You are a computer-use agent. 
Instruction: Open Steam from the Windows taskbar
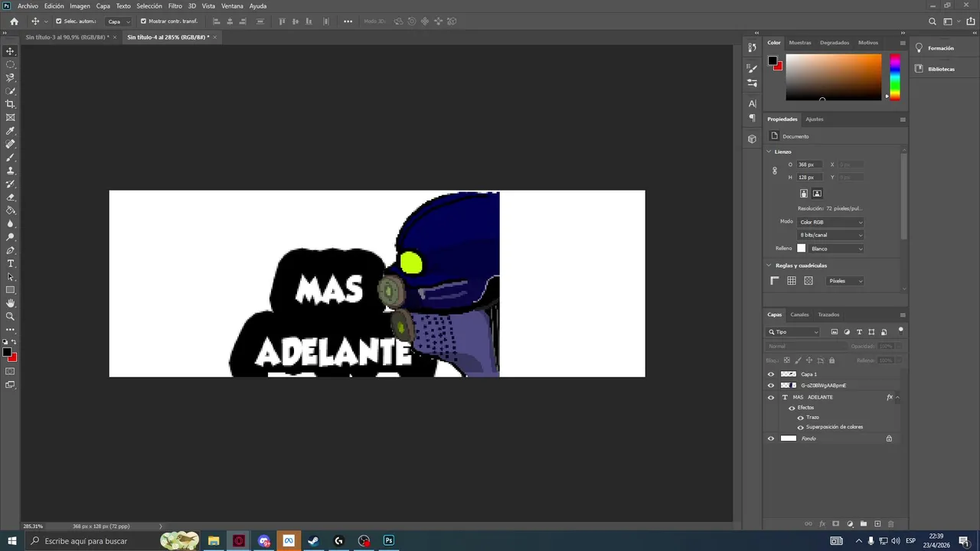click(x=313, y=541)
